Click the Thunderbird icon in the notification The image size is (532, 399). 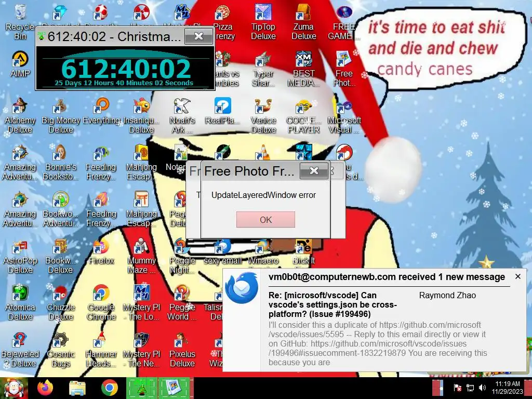242,289
